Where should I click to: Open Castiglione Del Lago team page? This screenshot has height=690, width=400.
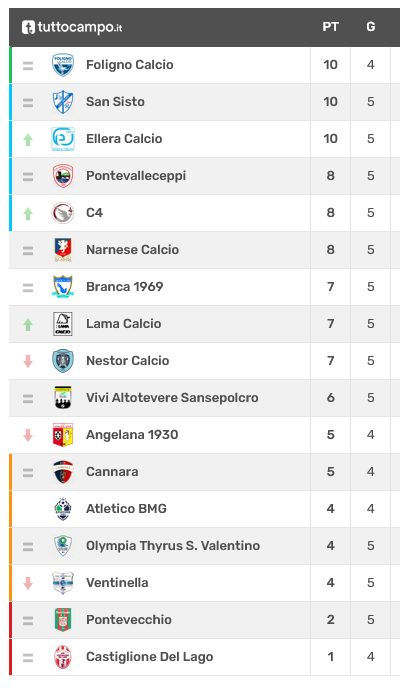click(150, 657)
